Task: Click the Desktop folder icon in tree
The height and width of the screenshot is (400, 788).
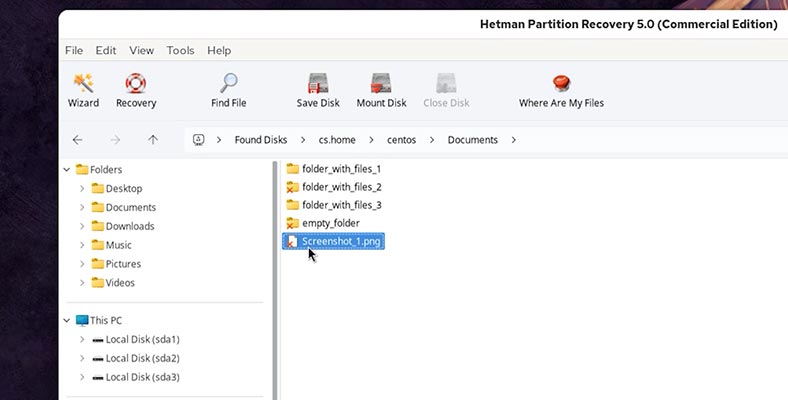Action: pyautogui.click(x=97, y=188)
